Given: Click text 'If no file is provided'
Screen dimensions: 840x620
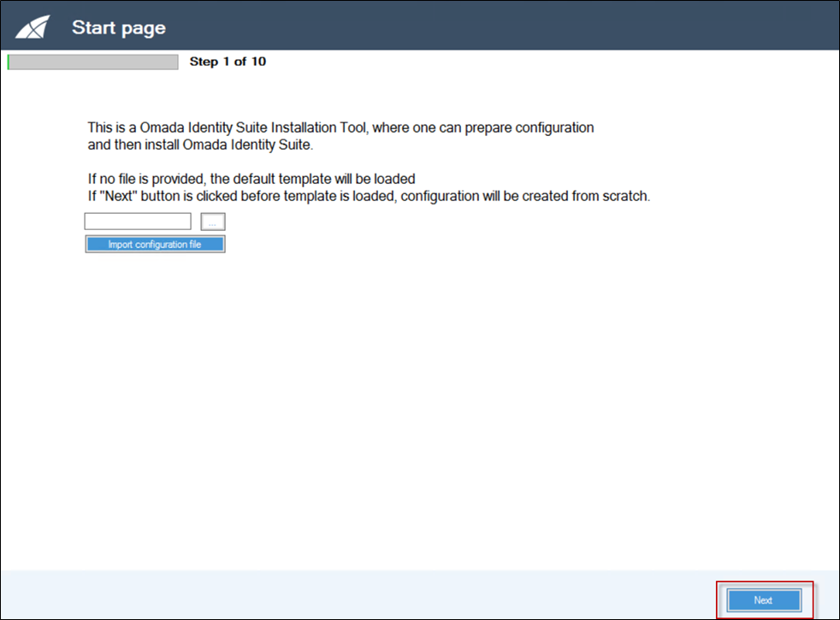Looking at the screenshot, I should click(x=146, y=179).
